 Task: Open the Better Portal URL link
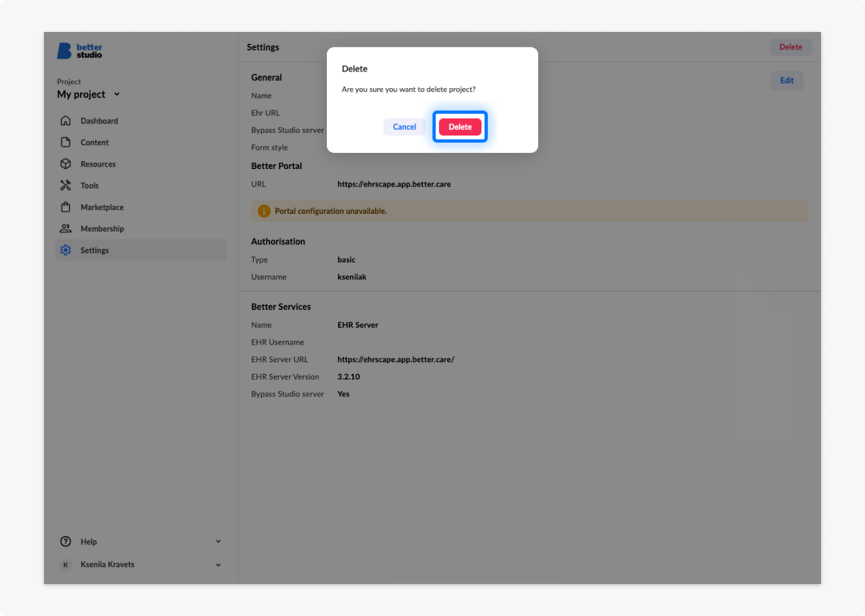[x=394, y=184]
